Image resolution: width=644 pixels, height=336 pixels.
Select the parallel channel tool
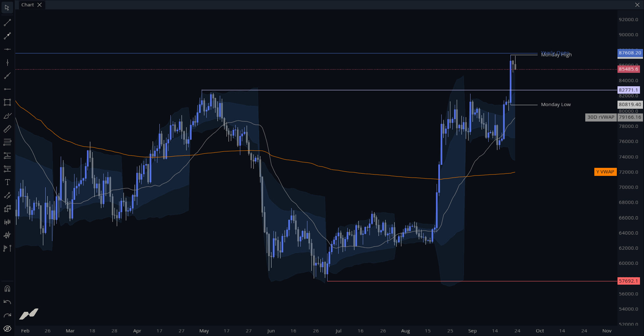[x=7, y=195]
